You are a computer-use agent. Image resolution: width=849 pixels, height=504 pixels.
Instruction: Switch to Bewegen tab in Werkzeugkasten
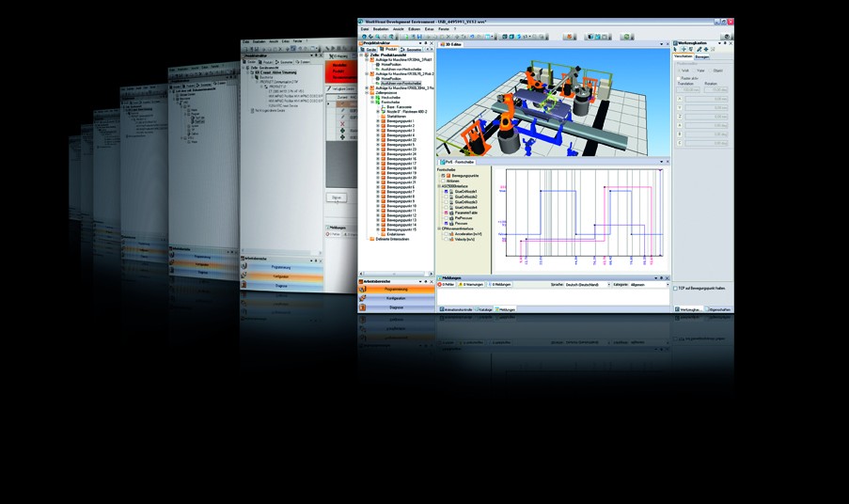pyautogui.click(x=701, y=56)
